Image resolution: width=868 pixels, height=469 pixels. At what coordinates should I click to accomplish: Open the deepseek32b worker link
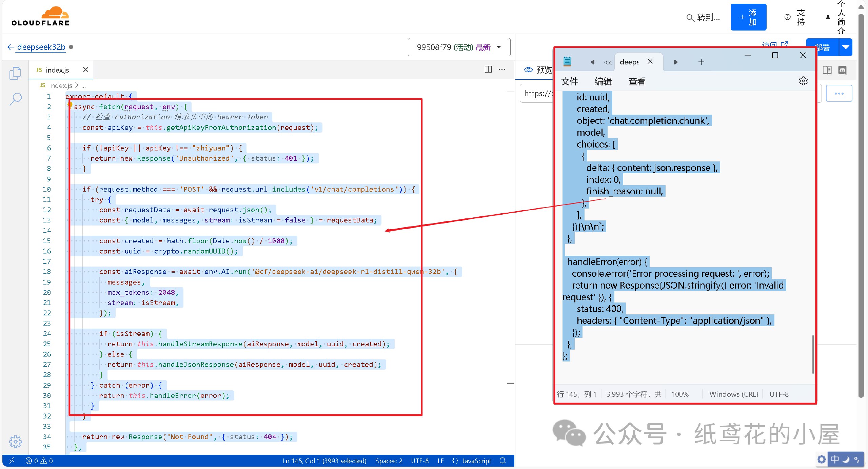click(x=41, y=47)
